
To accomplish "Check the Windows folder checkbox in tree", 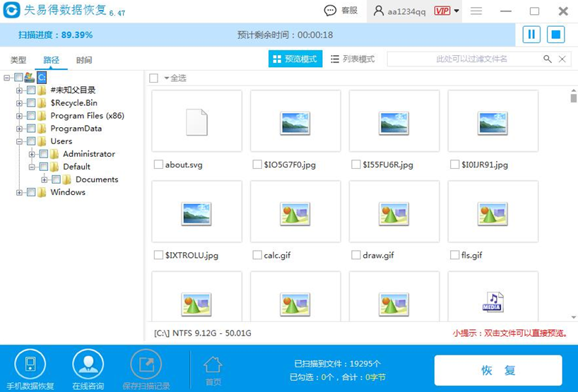I will (31, 192).
